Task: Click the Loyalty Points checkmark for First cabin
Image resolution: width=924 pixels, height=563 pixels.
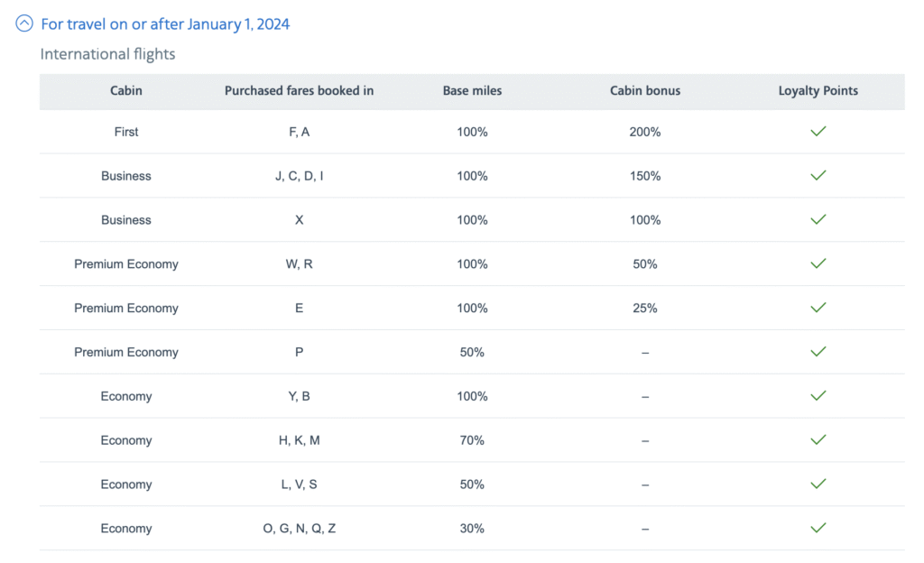Action: point(818,132)
